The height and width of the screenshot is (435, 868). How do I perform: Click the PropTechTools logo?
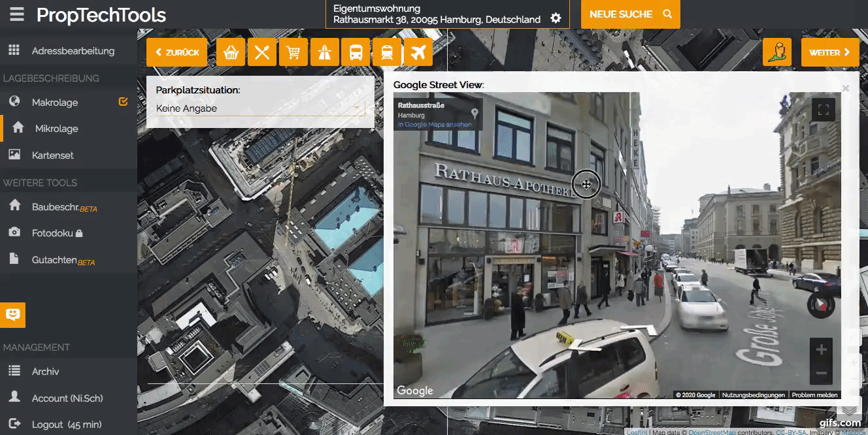click(x=101, y=14)
